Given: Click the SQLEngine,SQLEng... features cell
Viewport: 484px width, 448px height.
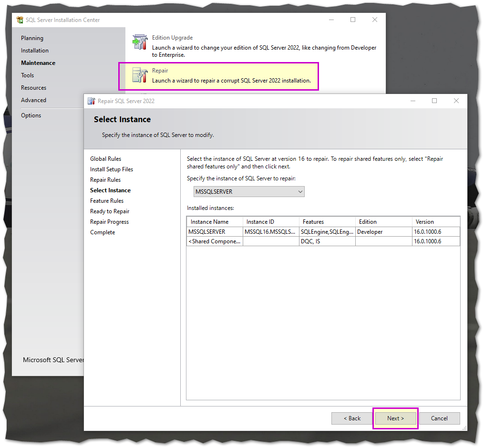Looking at the screenshot, I should pos(327,231).
